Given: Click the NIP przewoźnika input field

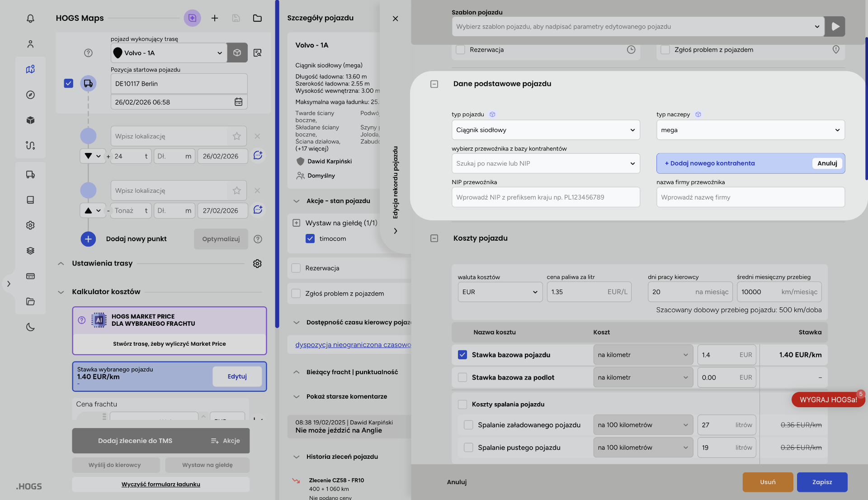Looking at the screenshot, I should coord(545,197).
